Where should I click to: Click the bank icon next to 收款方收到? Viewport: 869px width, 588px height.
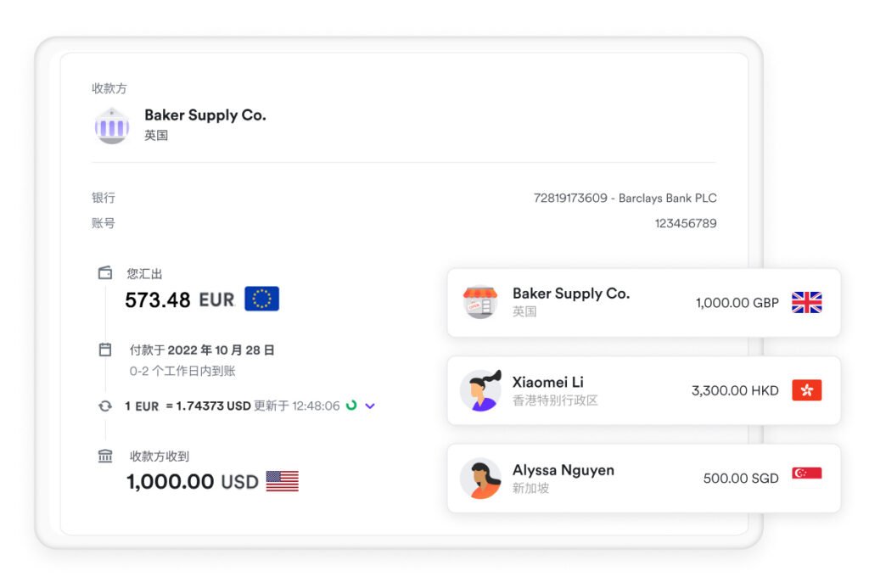[104, 456]
